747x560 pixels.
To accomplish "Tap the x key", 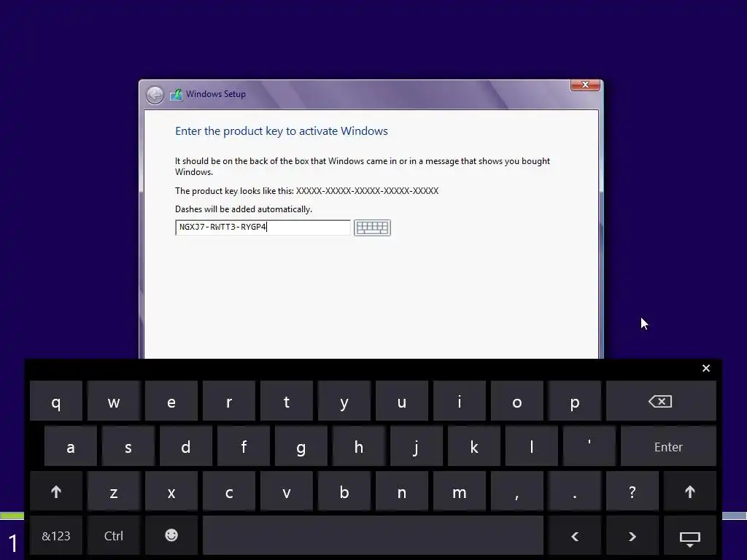I will pyautogui.click(x=171, y=492).
